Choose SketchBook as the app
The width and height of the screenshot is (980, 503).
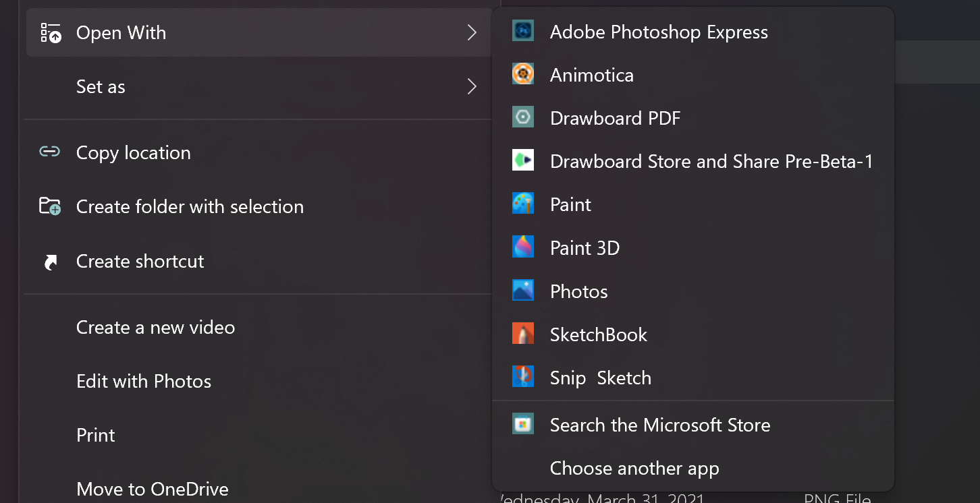coord(693,334)
